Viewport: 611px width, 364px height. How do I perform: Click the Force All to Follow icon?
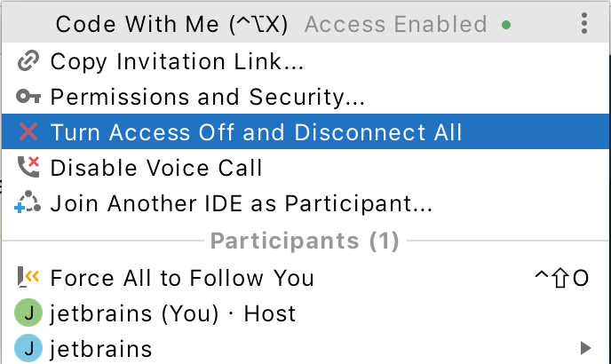coord(28,278)
